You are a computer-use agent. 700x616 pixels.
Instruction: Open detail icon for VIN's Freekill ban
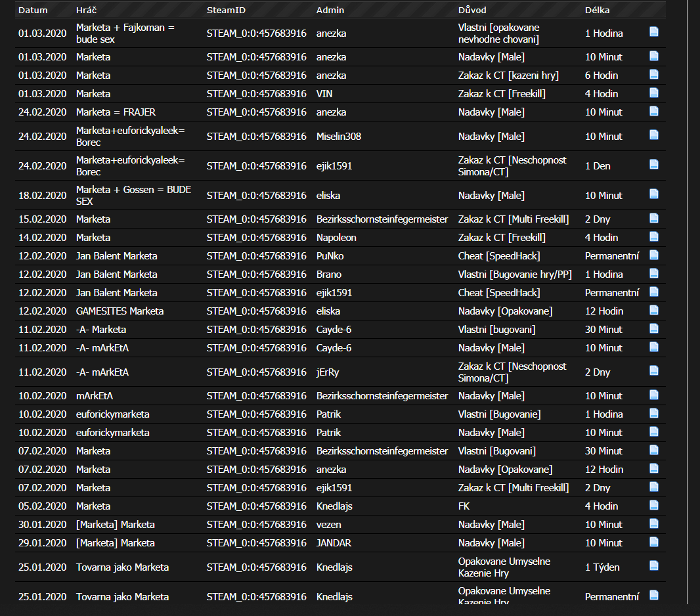click(653, 93)
